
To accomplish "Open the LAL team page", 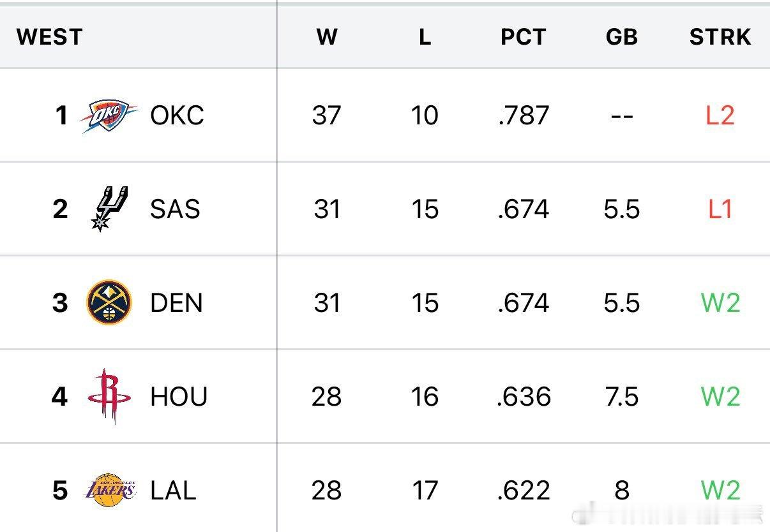I will pos(173,491).
